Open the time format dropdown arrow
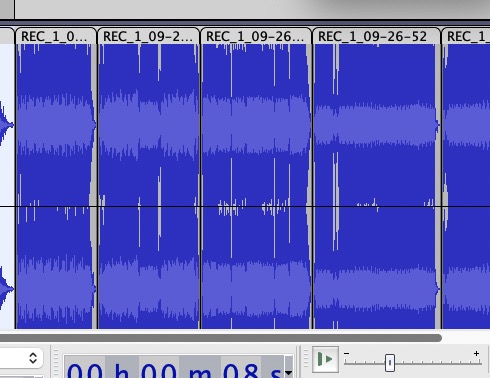The width and height of the screenshot is (490, 378). 289,373
